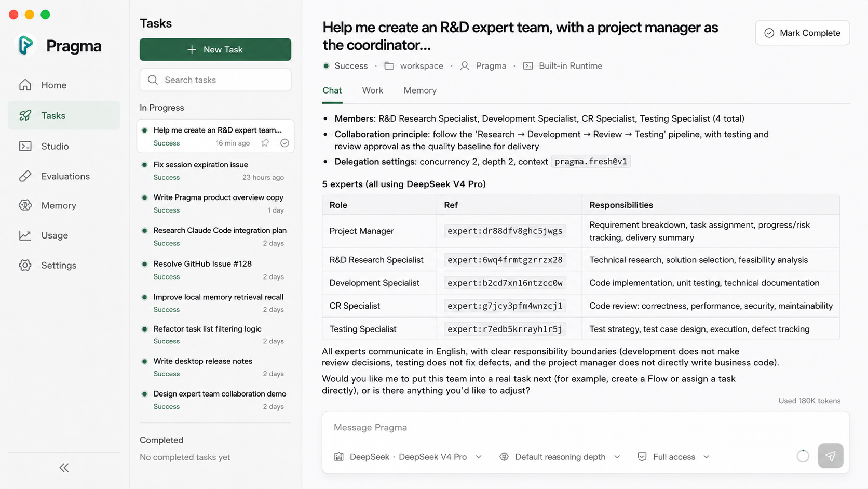Screen dimensions: 868x489
Task: Click ref expert:r7edb5krrayh1r5j
Action: [505, 329]
